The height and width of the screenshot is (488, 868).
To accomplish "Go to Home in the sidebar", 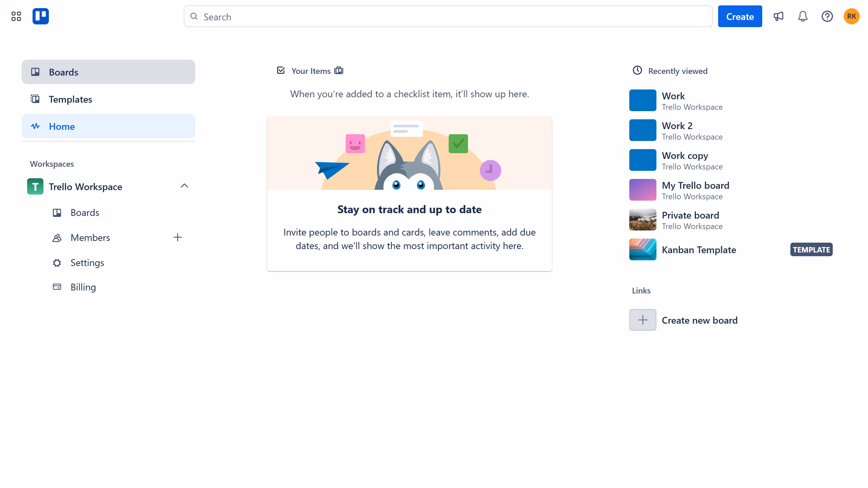I will pyautogui.click(x=108, y=126).
